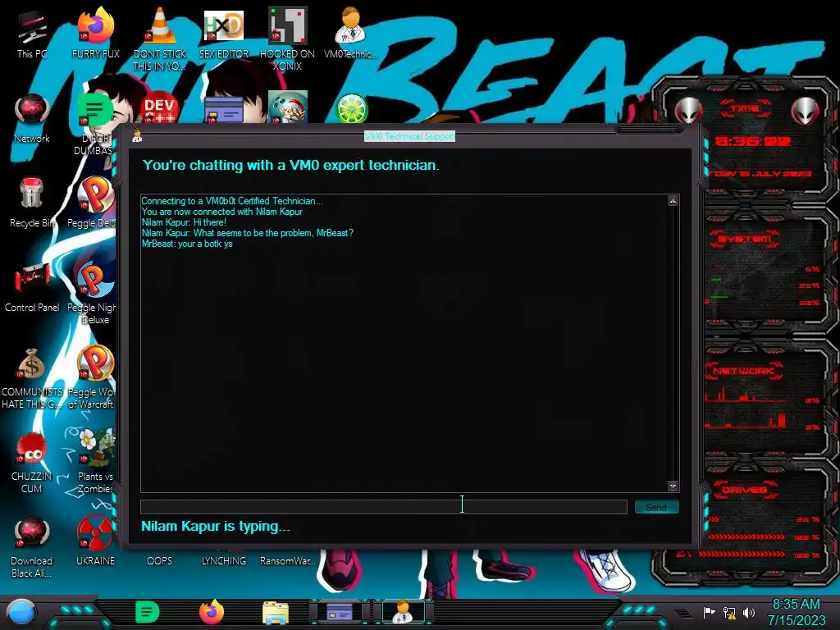Click "MrBeast: your a botk ys" chat line

187,244
